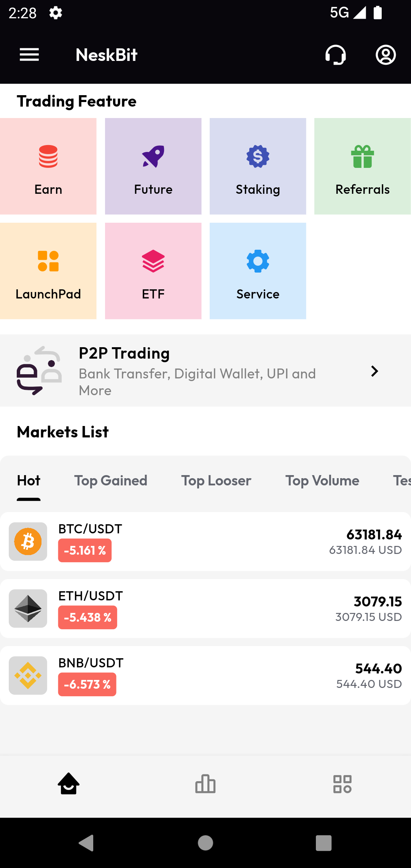Open the Earn feature tile
The image size is (411, 868).
pyautogui.click(x=48, y=166)
